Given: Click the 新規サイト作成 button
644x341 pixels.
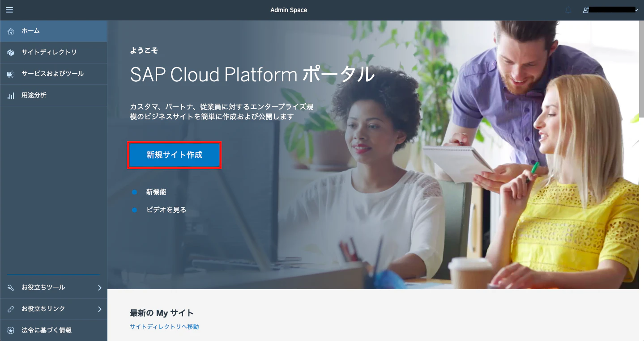Looking at the screenshot, I should pyautogui.click(x=175, y=155).
